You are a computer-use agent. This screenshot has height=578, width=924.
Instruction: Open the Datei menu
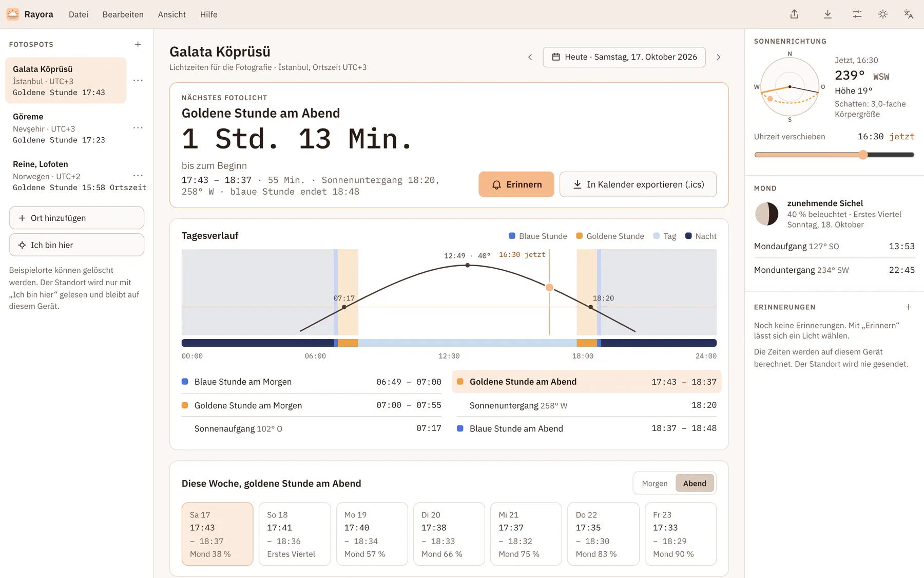(79, 14)
